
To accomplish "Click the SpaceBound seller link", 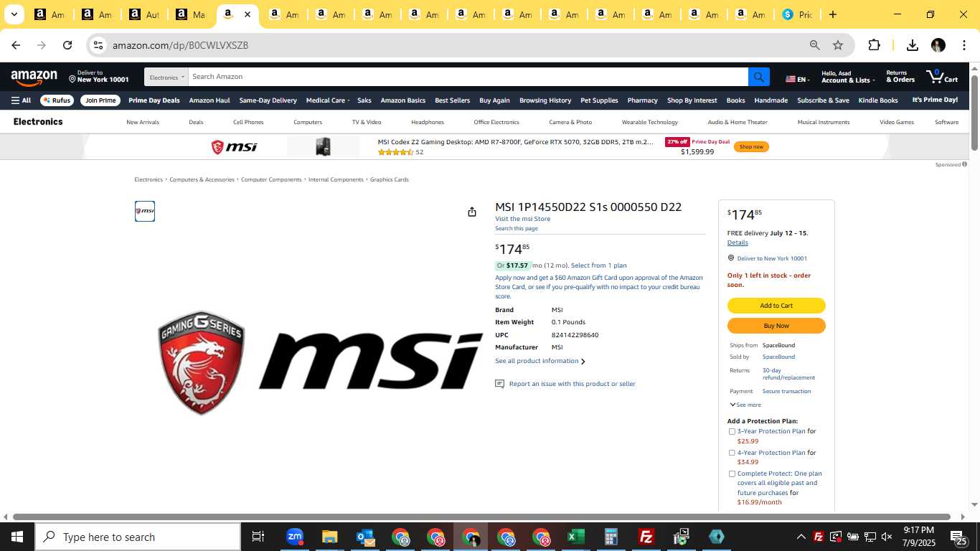I will pos(778,357).
